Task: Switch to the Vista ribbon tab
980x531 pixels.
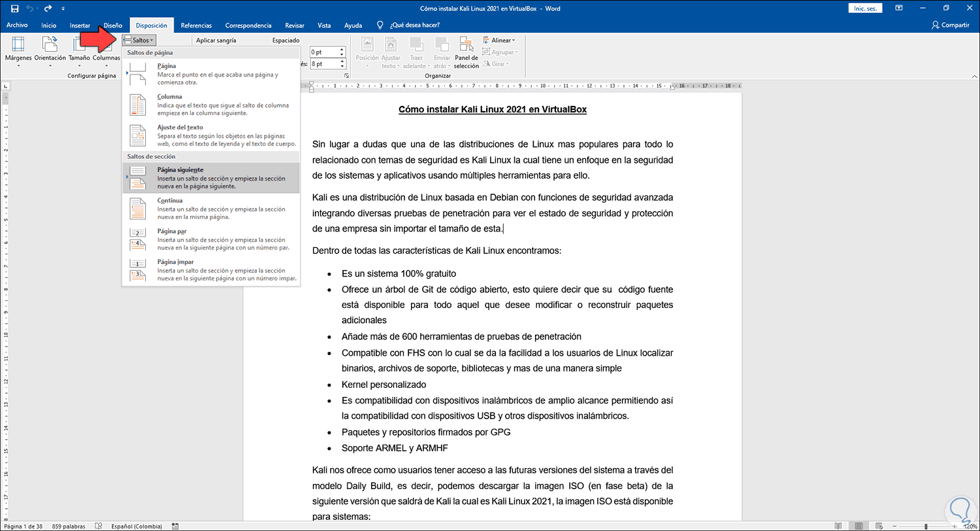Action: click(x=324, y=26)
